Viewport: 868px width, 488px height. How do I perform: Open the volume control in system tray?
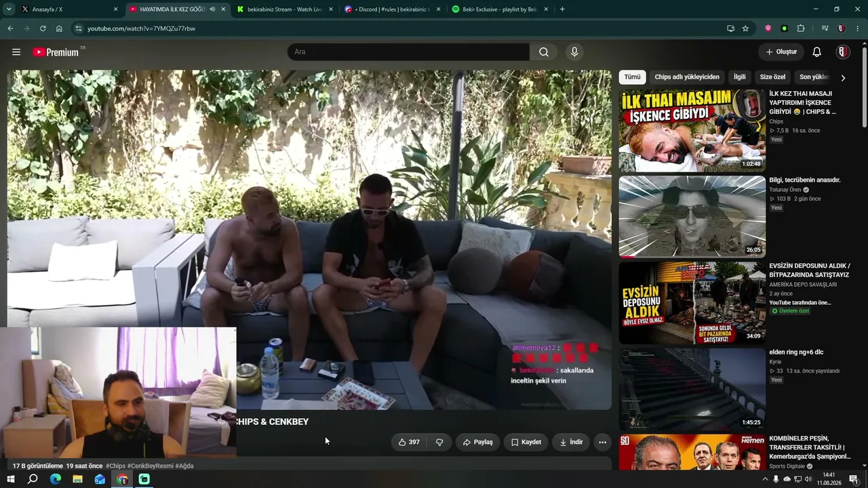coord(808,479)
